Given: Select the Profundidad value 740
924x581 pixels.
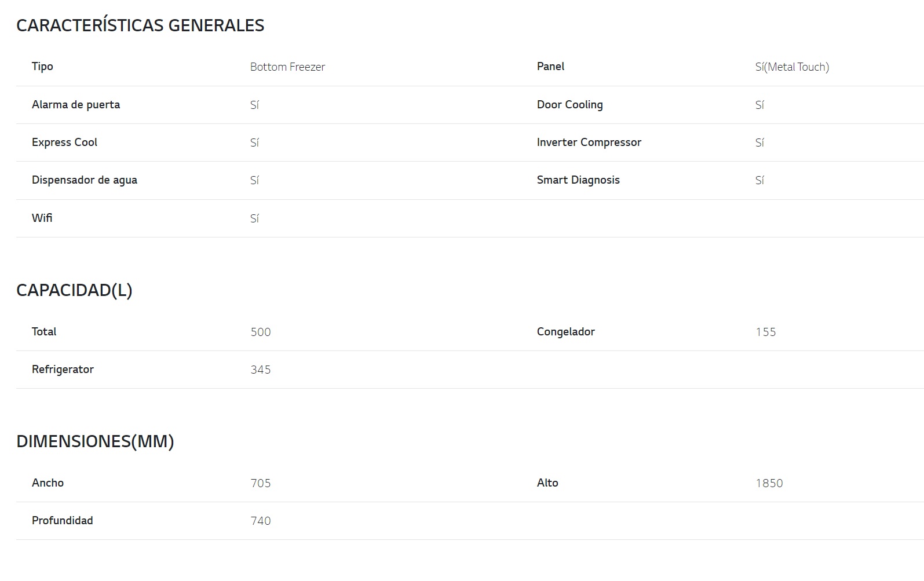Looking at the screenshot, I should (261, 521).
